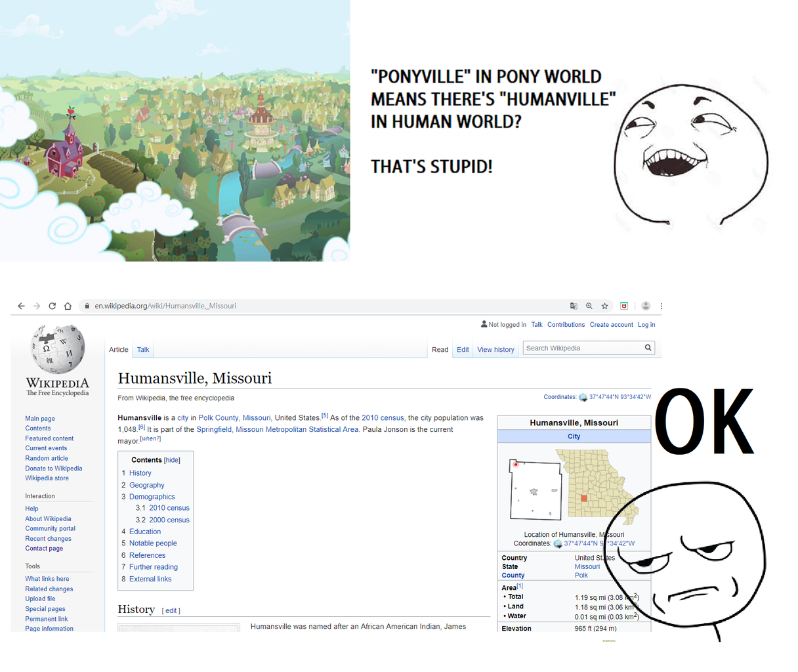
Task: Open the View history tab
Action: coord(495,349)
